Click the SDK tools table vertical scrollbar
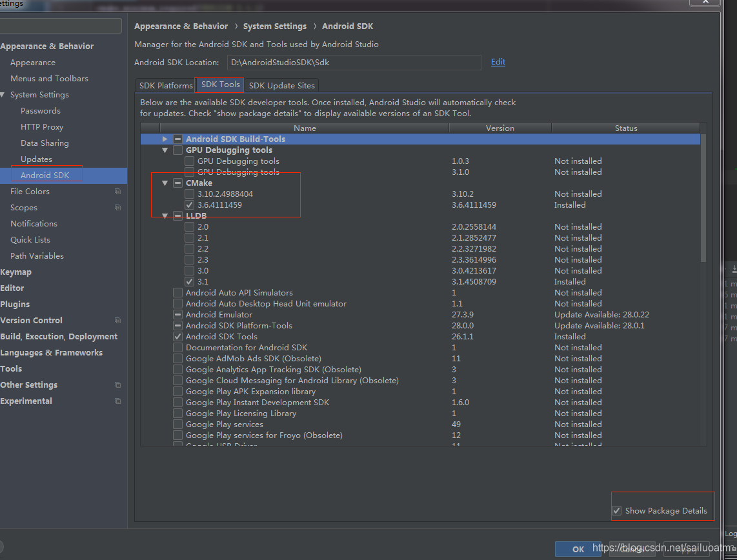Screen dimensions: 737x560 click(x=703, y=197)
